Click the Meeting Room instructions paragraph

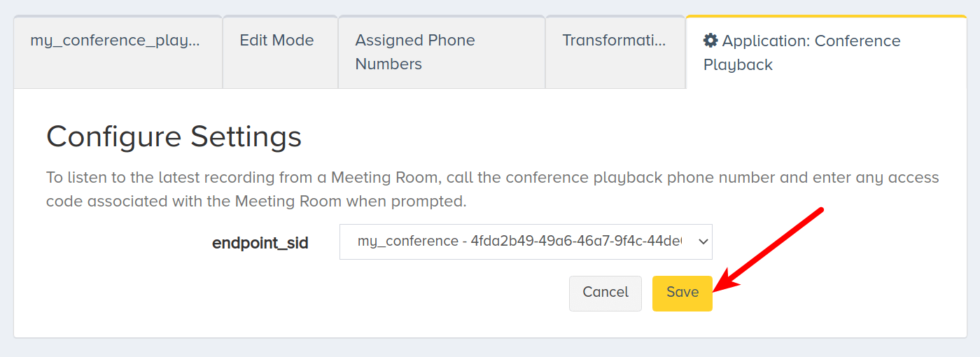493,189
